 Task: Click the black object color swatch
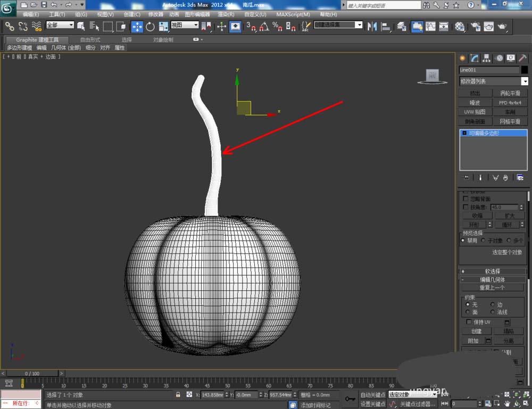coord(525,70)
